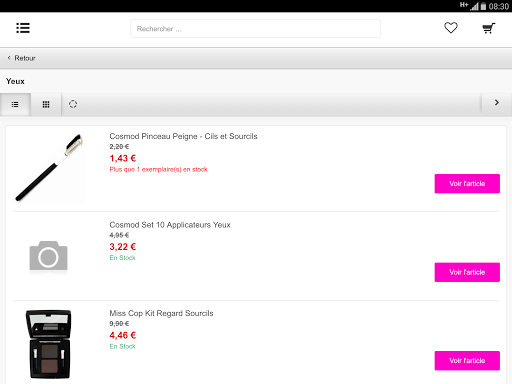The height and width of the screenshot is (384, 512).
Task: Focus the Rechercher search field
Action: pos(255,29)
